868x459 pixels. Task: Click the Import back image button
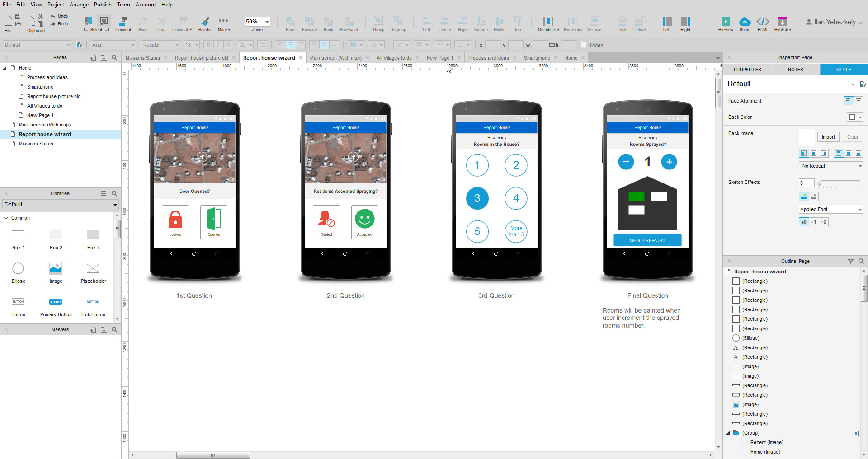[x=828, y=137]
